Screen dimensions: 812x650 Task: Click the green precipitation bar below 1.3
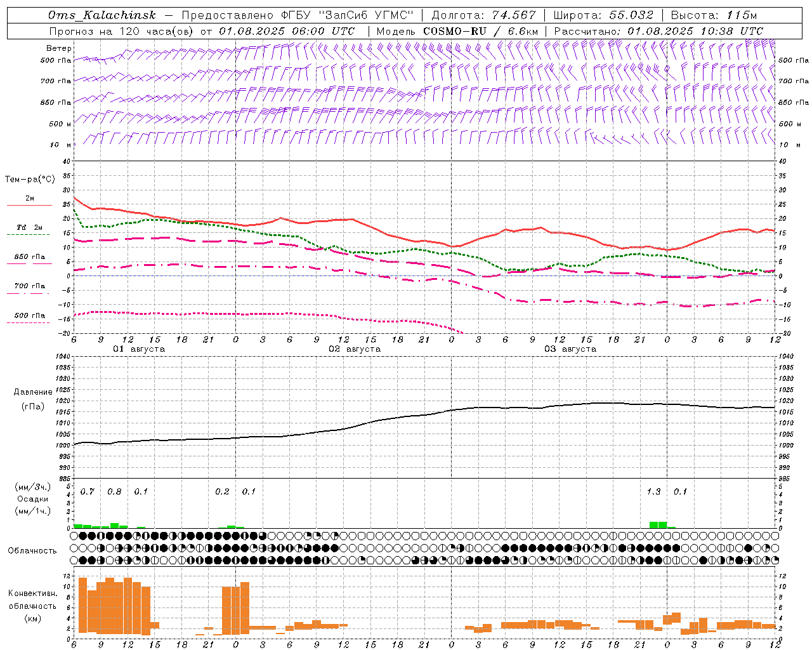click(658, 524)
